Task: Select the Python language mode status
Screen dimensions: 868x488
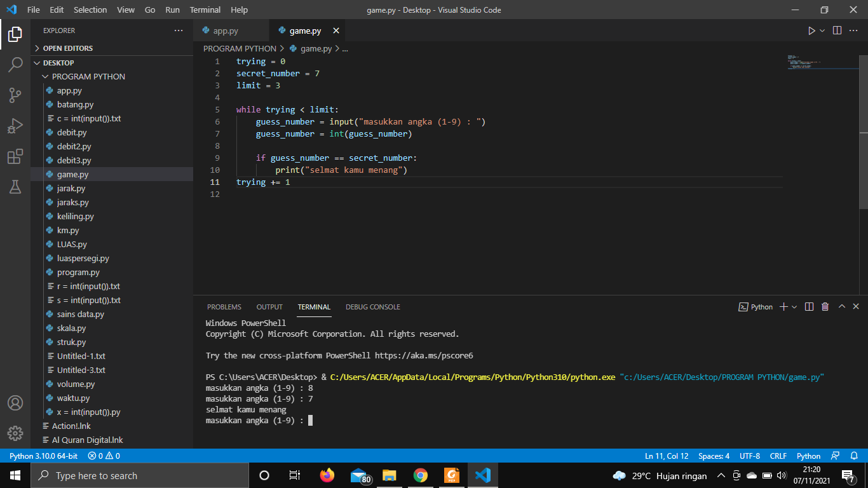Action: (808, 456)
